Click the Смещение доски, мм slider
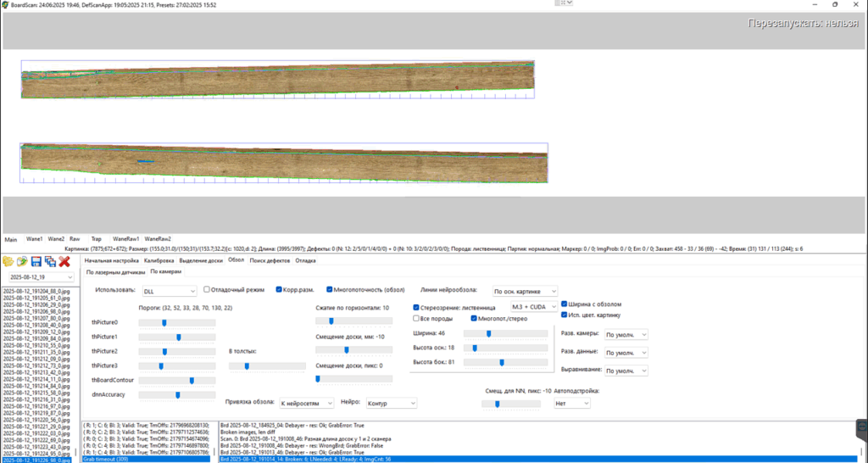 click(x=353, y=350)
